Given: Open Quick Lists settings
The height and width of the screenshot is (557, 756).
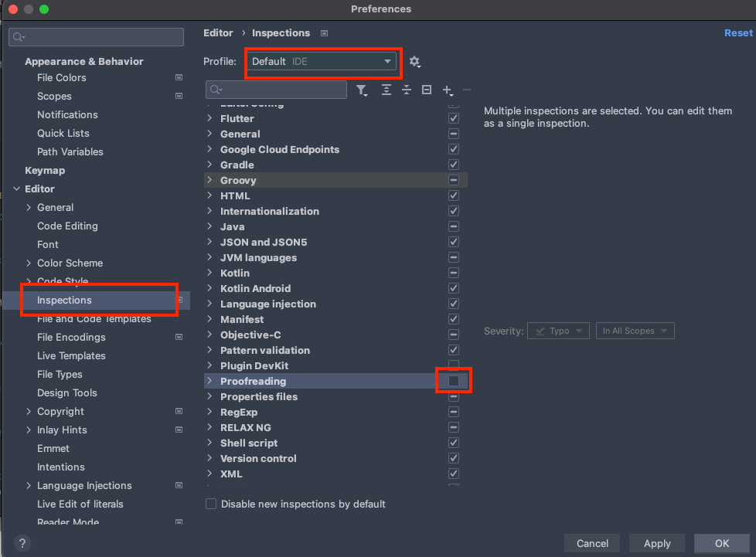Looking at the screenshot, I should click(x=63, y=134).
